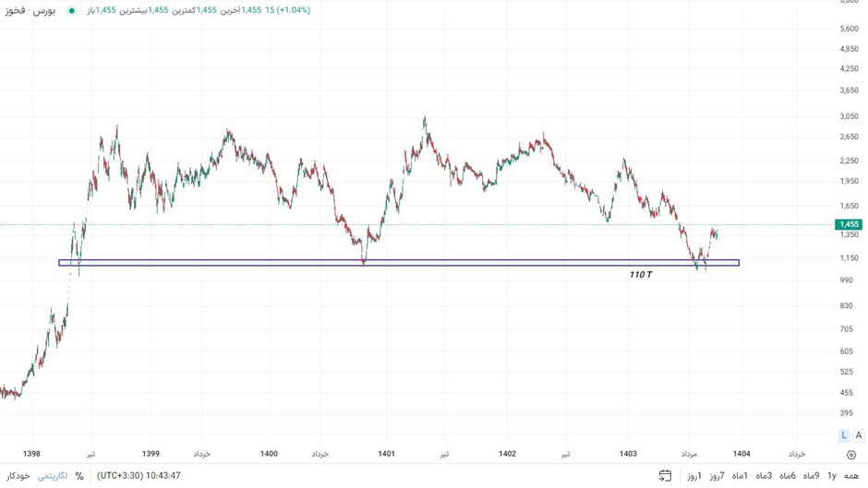Select the همه (all) time range

[x=851, y=476]
